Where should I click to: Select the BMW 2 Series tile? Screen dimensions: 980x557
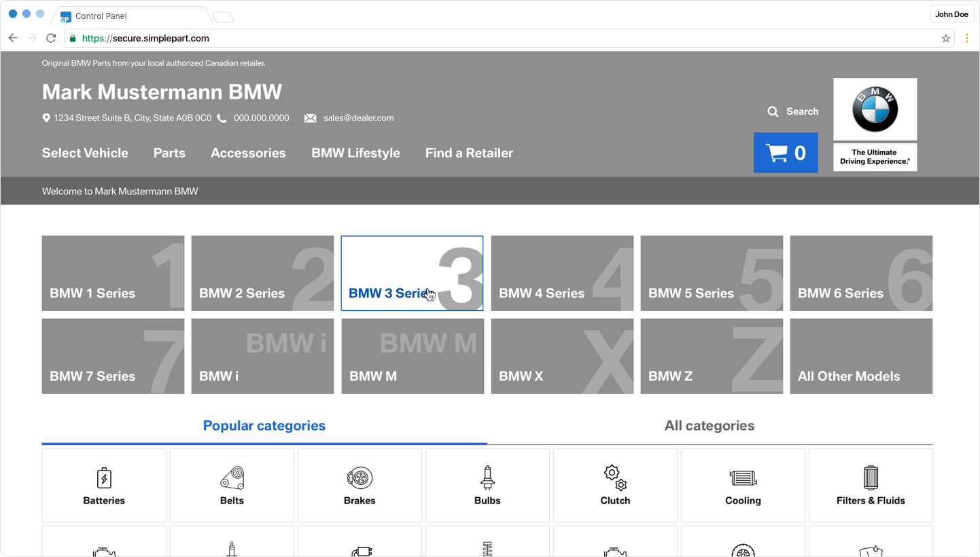pyautogui.click(x=262, y=273)
